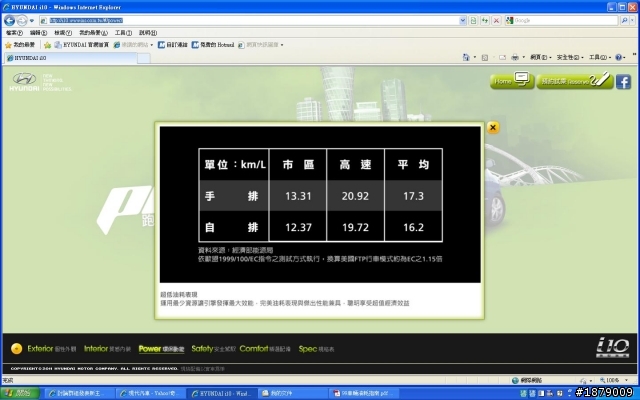Image resolution: width=640 pixels, height=400 pixels.
Task: Click the browser Forward arrow button
Action: (22, 20)
